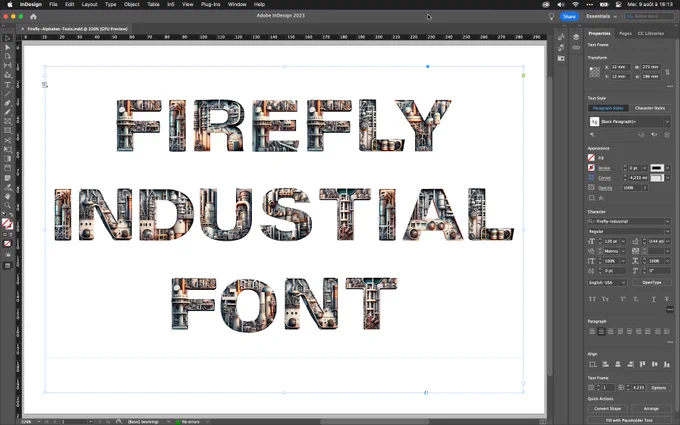This screenshot has width=680, height=425.
Task: Click the OpenType button
Action: point(651,282)
